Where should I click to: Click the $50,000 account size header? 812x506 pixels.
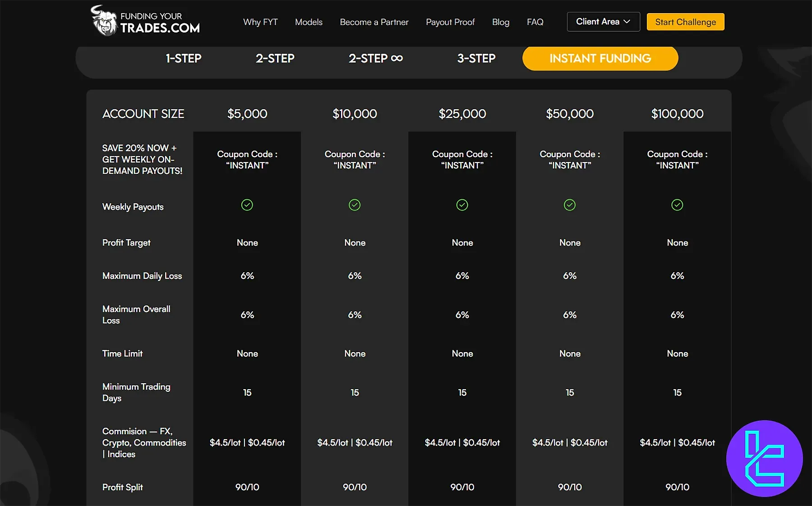570,114
